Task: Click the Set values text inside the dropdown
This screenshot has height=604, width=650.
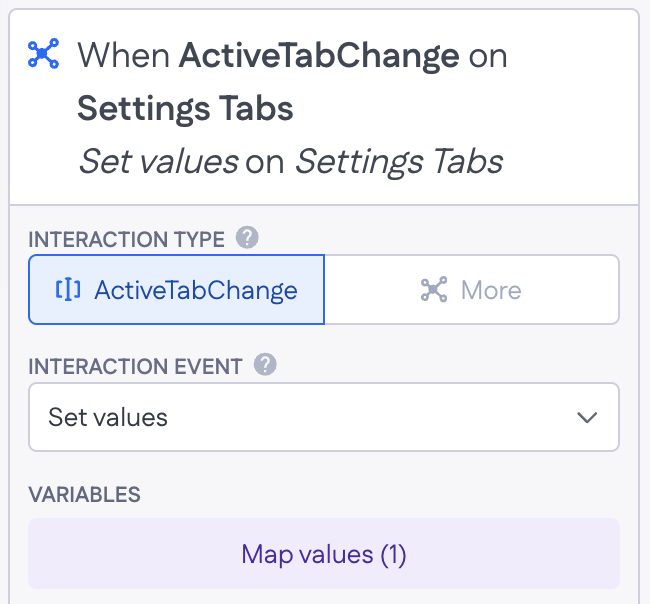Action: 108,417
